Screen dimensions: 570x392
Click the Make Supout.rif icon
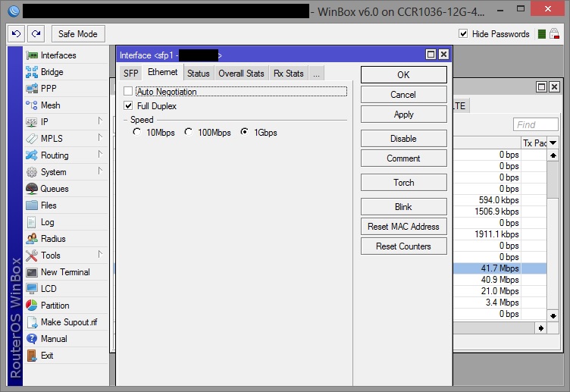(x=32, y=322)
